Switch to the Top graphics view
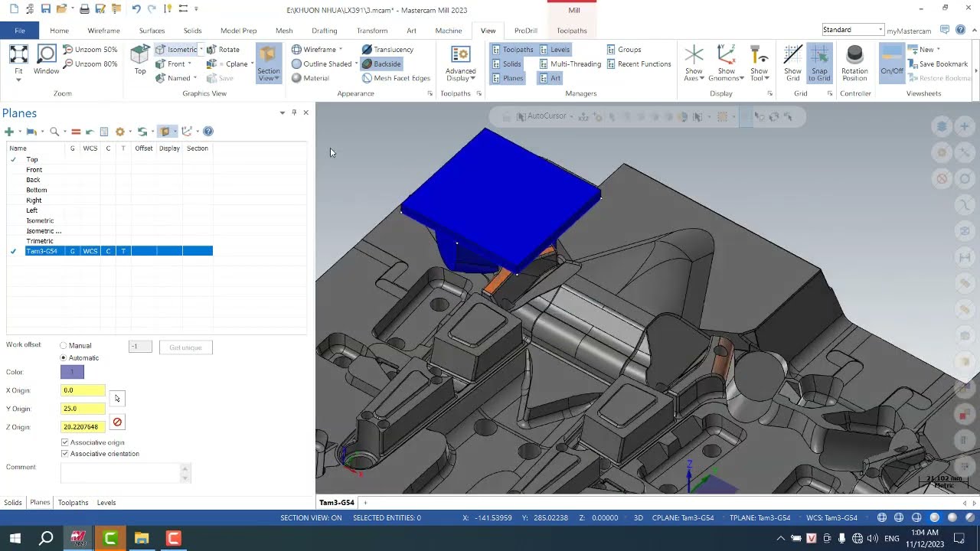Screen dimensions: 980x551 [140, 61]
